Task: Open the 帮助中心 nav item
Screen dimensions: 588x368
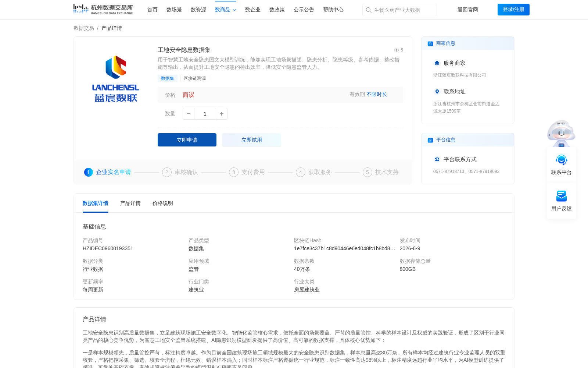Action: click(x=333, y=10)
